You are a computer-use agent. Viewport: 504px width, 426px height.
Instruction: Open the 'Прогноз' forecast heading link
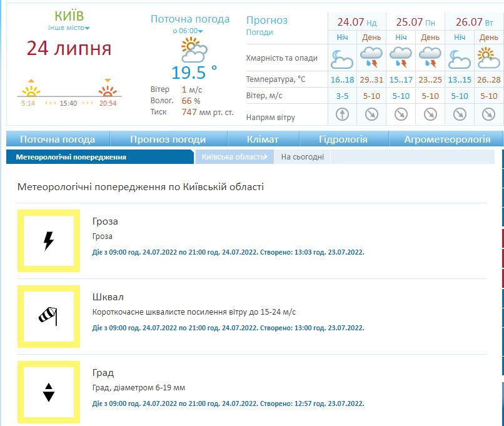(x=267, y=21)
